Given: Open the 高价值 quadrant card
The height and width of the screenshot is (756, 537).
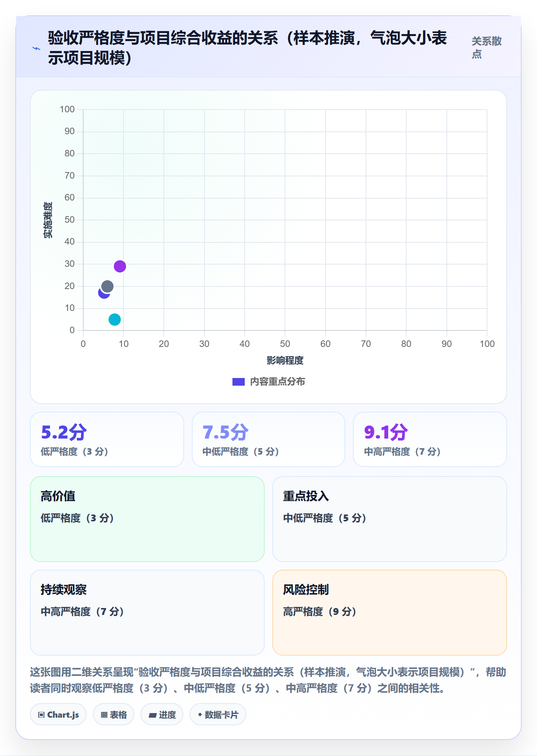Looking at the screenshot, I should (147, 519).
